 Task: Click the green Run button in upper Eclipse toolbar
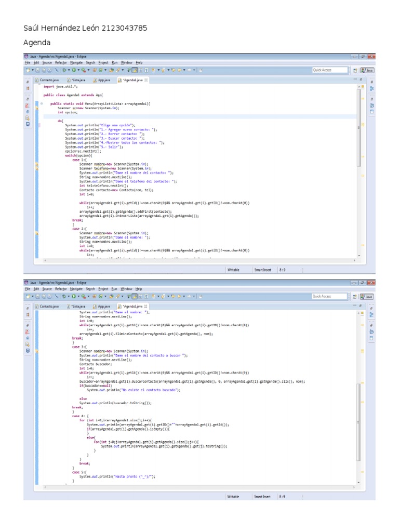tap(74, 70)
